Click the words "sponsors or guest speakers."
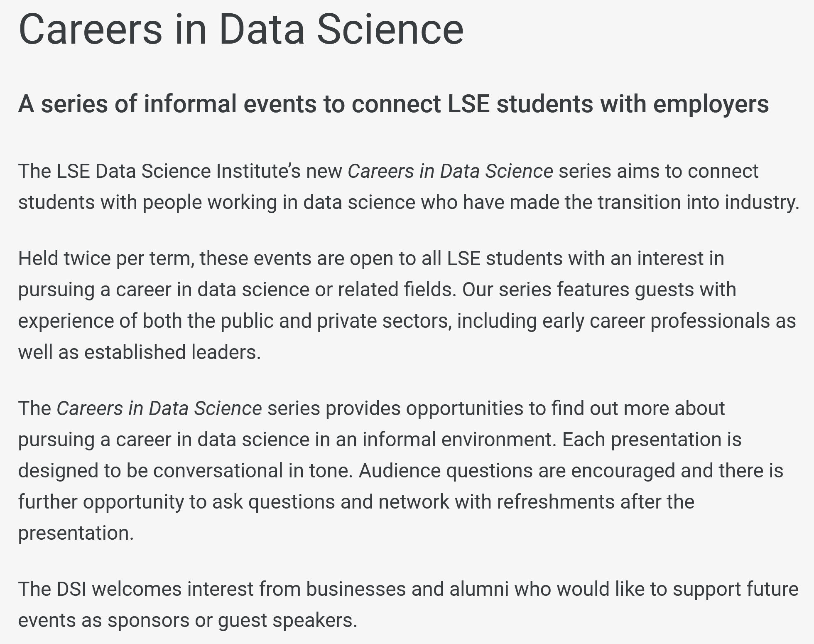Viewport: 814px width, 644px height. pyautogui.click(x=232, y=620)
